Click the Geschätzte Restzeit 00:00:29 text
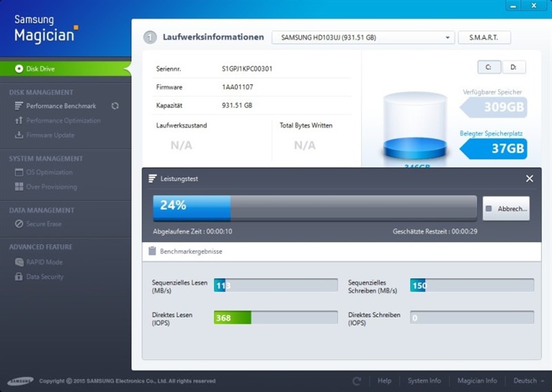The height and width of the screenshot is (392, 552). click(435, 231)
